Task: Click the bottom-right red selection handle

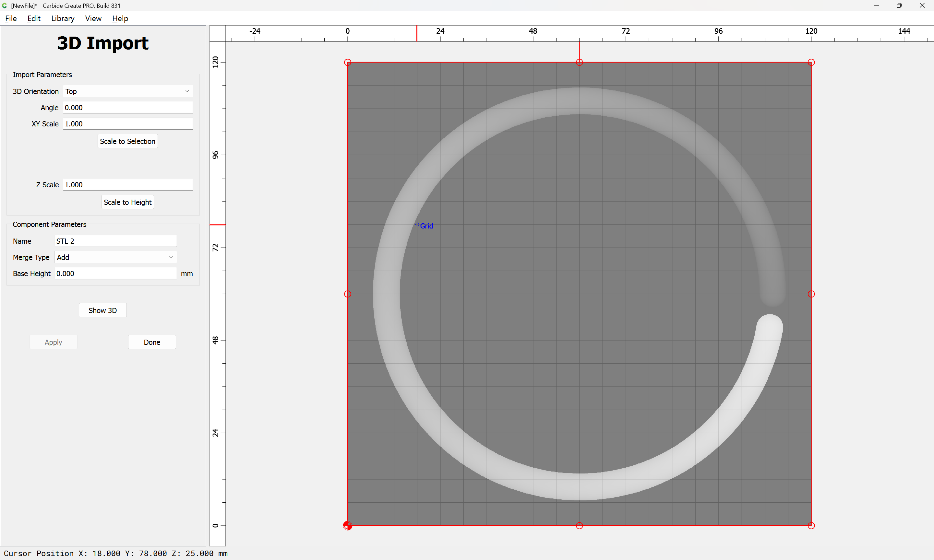Action: tap(811, 525)
